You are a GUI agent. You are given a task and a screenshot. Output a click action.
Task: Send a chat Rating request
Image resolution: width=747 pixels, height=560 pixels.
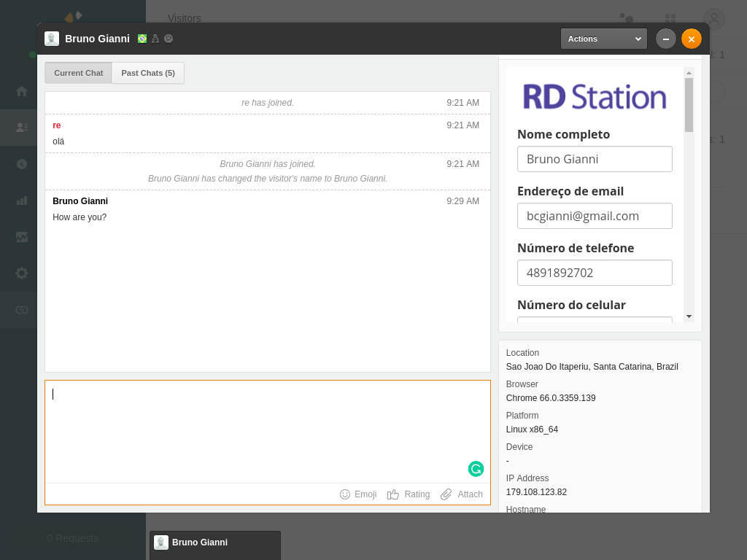tap(409, 494)
